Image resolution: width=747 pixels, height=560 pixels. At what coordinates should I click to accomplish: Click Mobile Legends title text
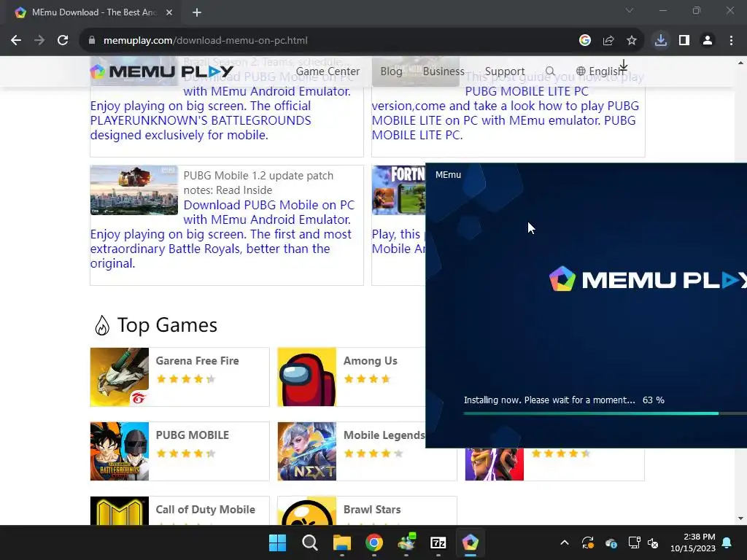point(384,435)
